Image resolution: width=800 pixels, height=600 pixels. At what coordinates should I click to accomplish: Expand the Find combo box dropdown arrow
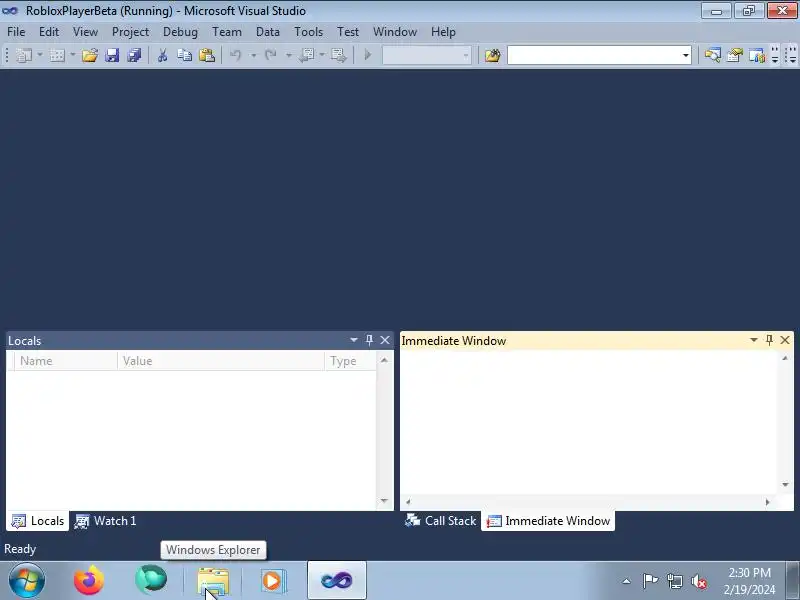click(686, 55)
